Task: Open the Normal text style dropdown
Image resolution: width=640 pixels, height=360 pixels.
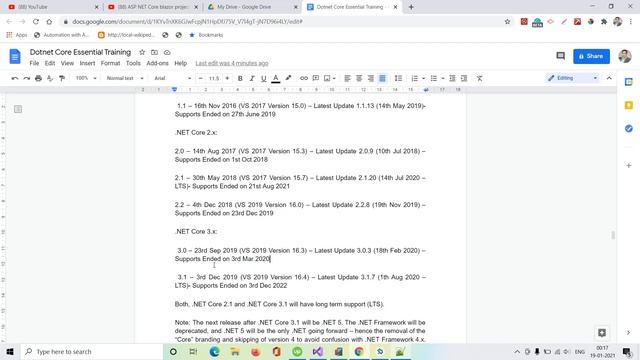Action: click(124, 78)
